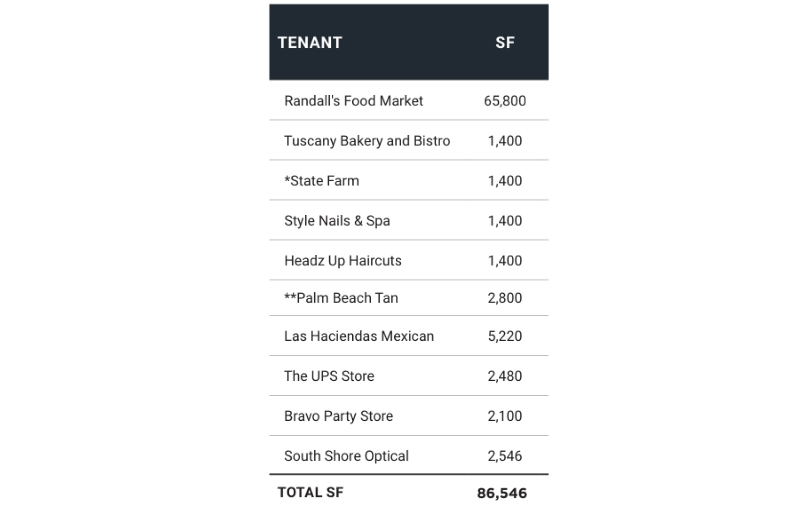Click Las Haciendas Mexican tenant name

coord(359,336)
